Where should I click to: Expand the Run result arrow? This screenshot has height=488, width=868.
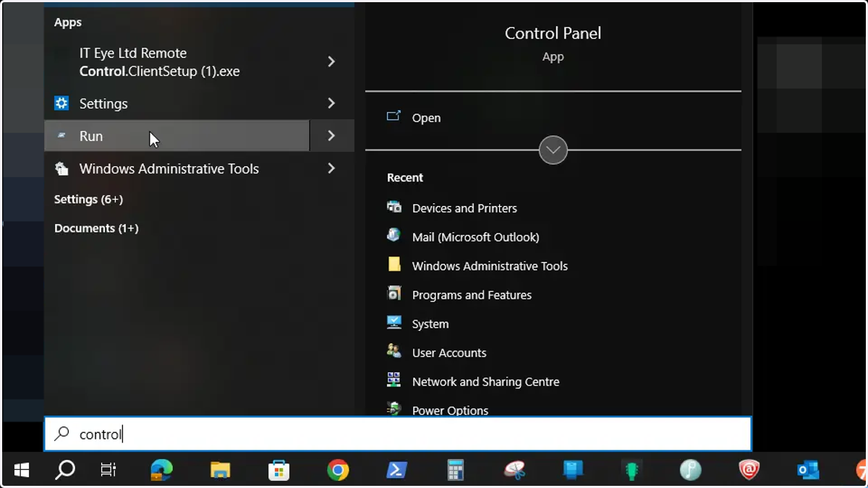tap(331, 136)
